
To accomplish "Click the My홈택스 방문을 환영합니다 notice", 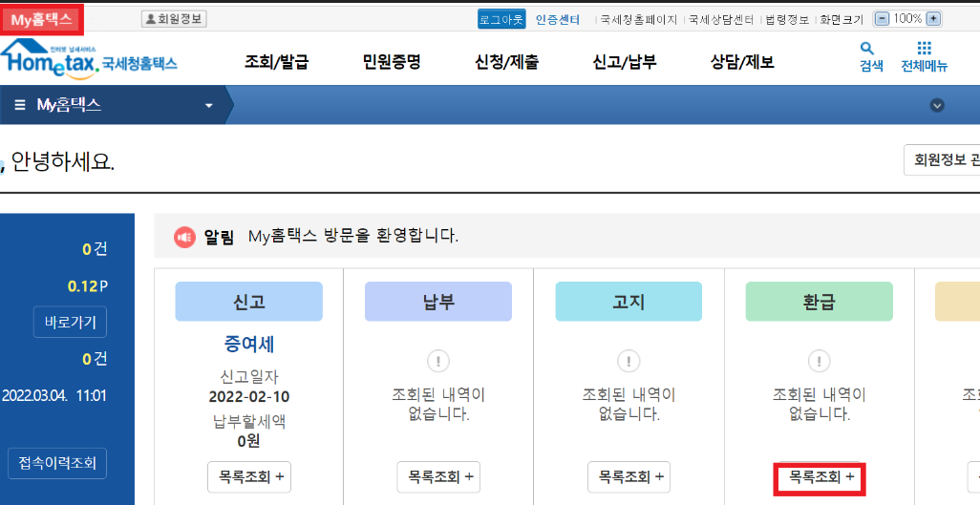I will click(353, 236).
